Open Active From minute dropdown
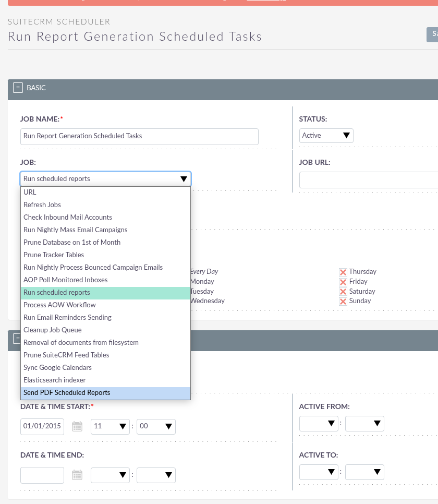This screenshot has height=504, width=438. 364,424
